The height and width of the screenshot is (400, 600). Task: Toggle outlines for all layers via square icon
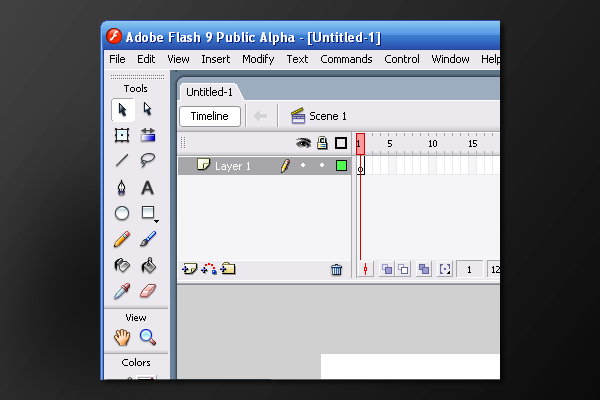tap(341, 143)
